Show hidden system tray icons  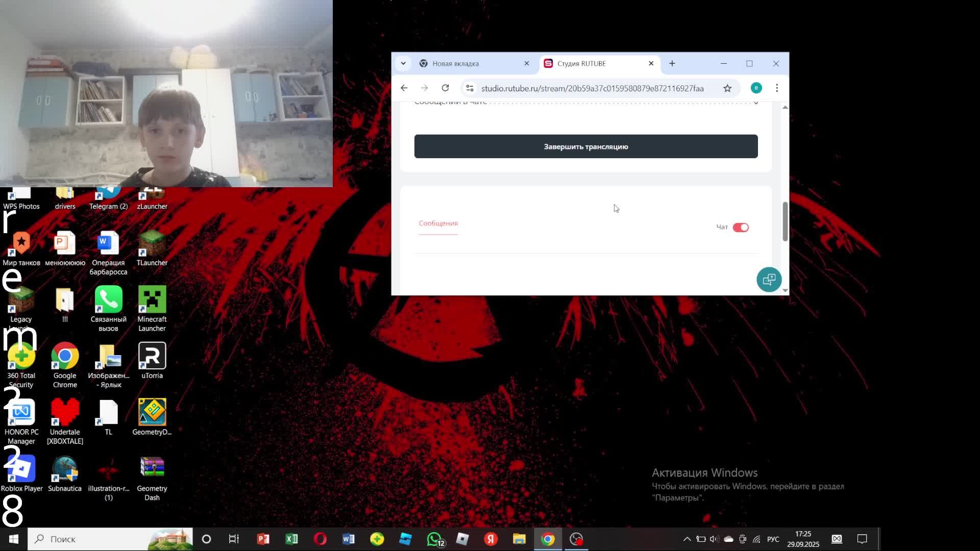click(x=687, y=539)
